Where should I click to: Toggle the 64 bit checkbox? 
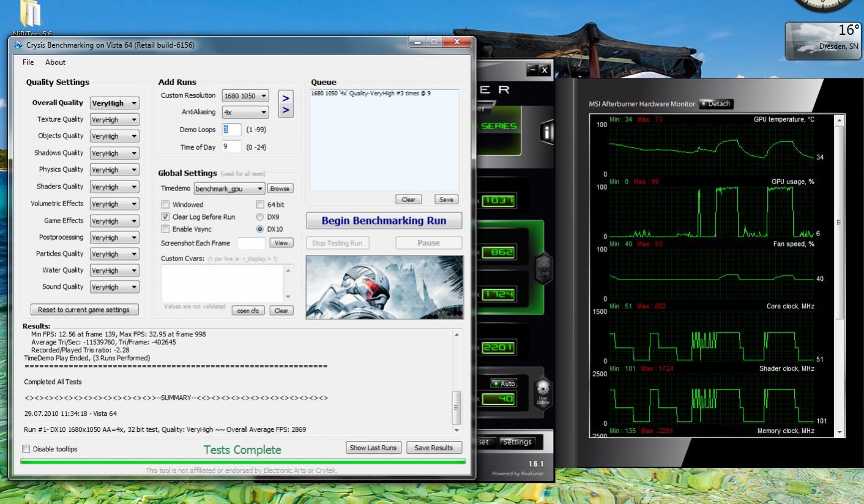(x=260, y=205)
